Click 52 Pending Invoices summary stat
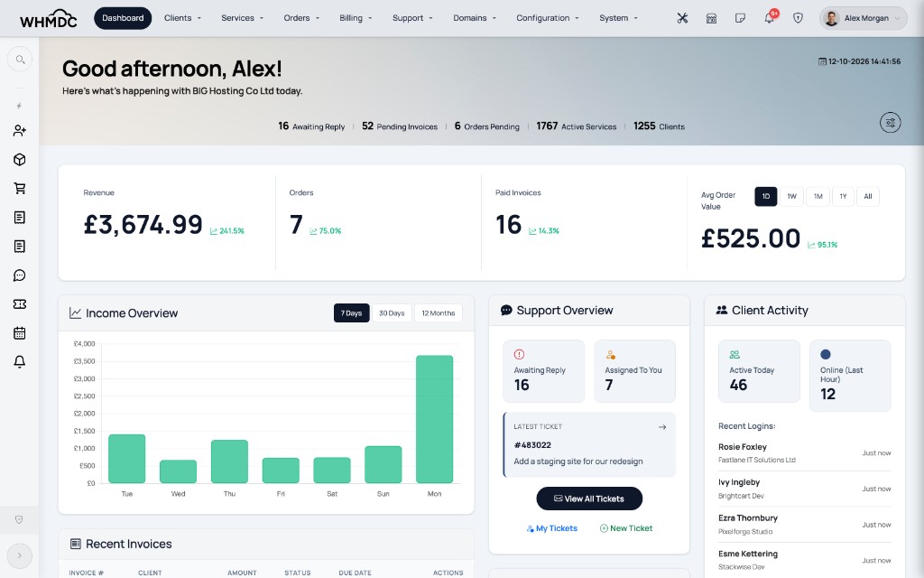 pyautogui.click(x=400, y=126)
